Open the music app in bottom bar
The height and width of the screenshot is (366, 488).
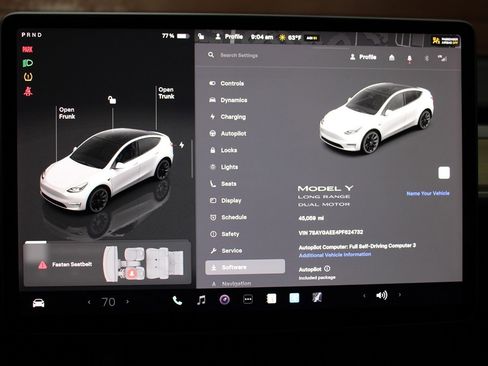(x=201, y=300)
